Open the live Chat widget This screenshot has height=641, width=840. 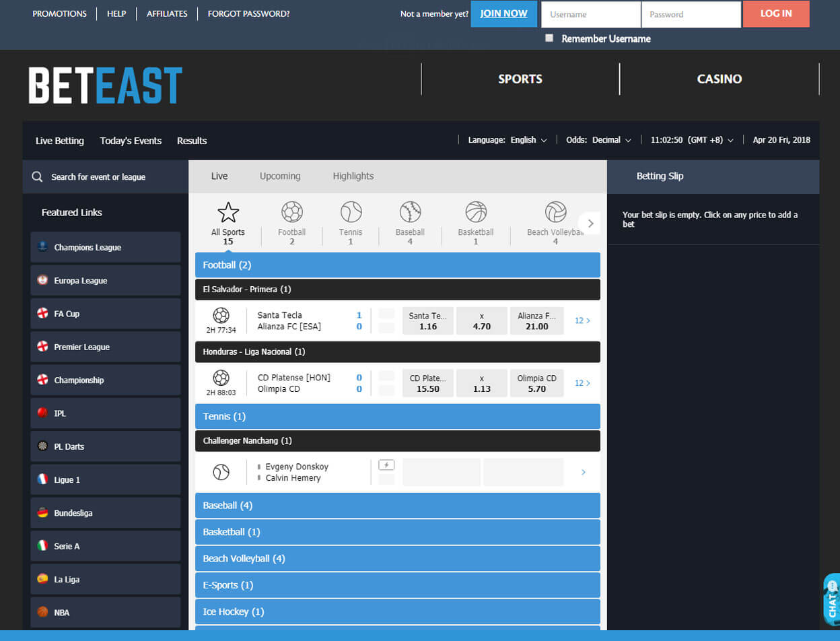pos(832,599)
